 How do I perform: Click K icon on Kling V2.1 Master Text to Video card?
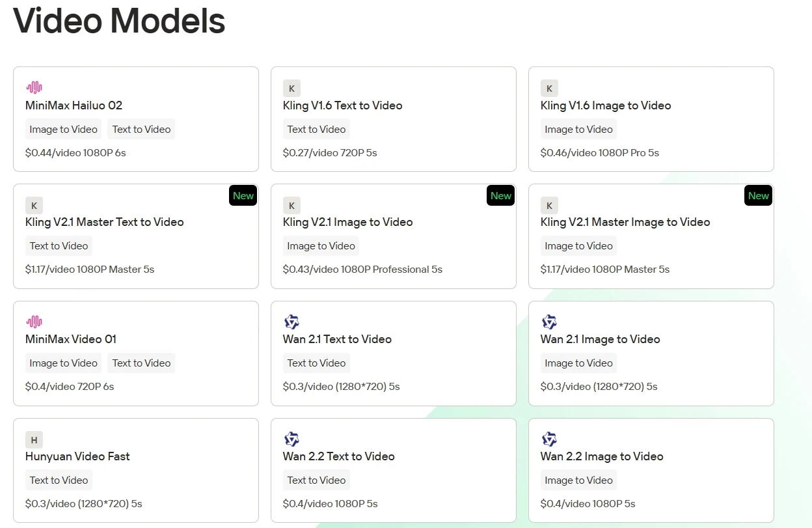click(x=34, y=206)
